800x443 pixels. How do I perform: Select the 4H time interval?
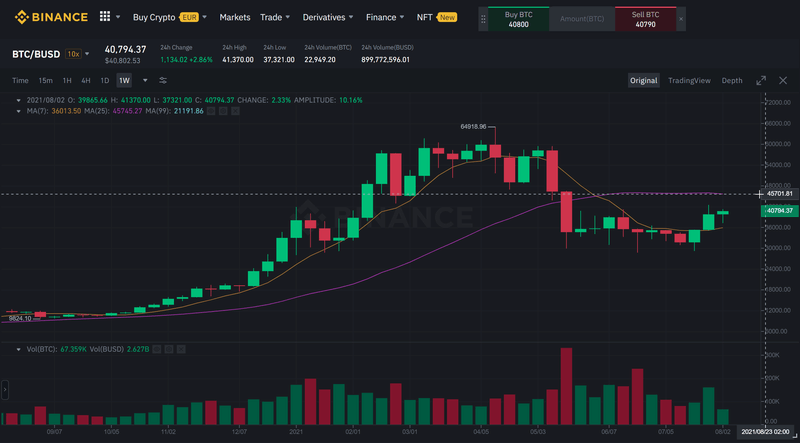point(86,80)
